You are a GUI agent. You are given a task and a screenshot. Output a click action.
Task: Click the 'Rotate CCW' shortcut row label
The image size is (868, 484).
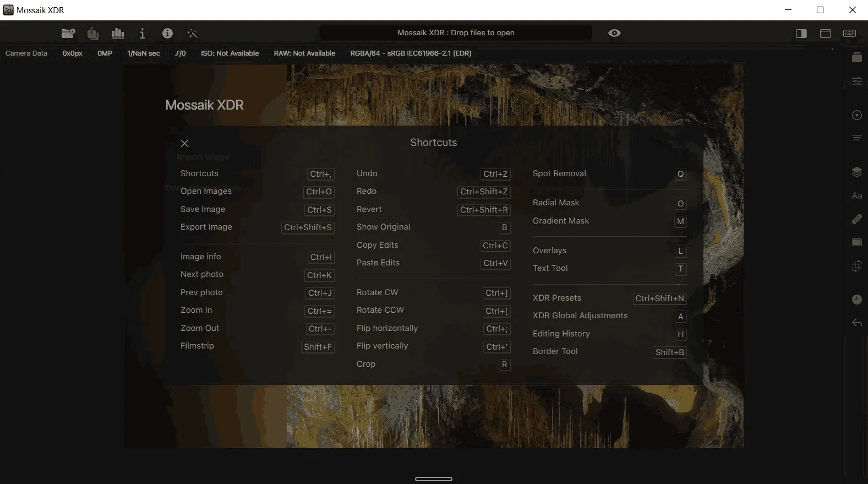380,310
